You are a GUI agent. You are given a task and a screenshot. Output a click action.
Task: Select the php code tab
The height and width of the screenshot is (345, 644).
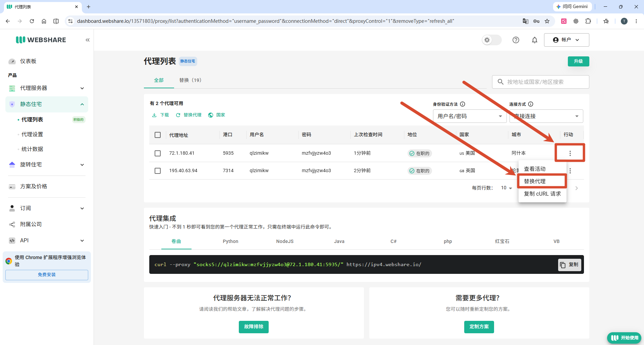coord(448,241)
